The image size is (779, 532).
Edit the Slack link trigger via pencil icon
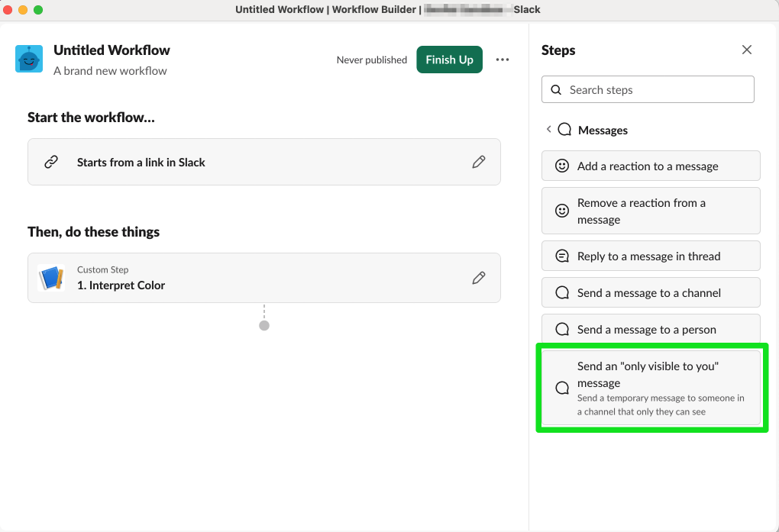[479, 162]
